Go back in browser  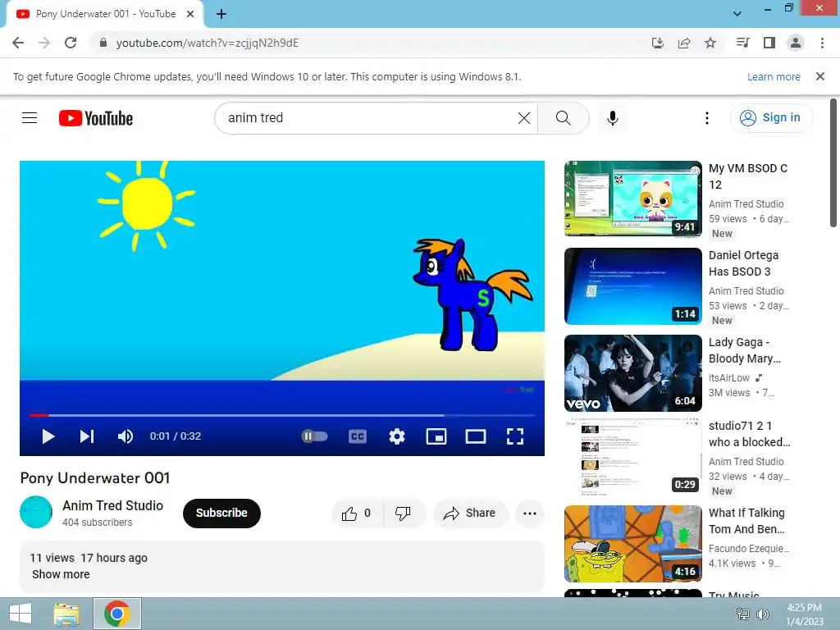tap(18, 43)
